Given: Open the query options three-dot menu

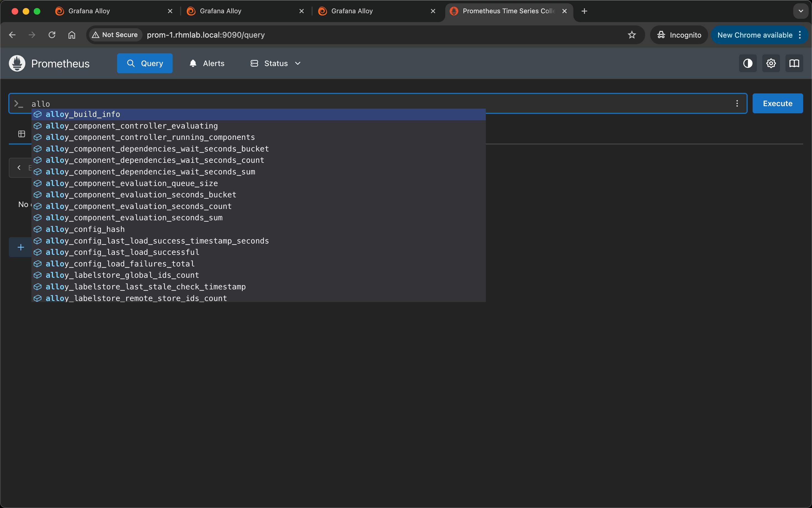Looking at the screenshot, I should click(x=737, y=103).
